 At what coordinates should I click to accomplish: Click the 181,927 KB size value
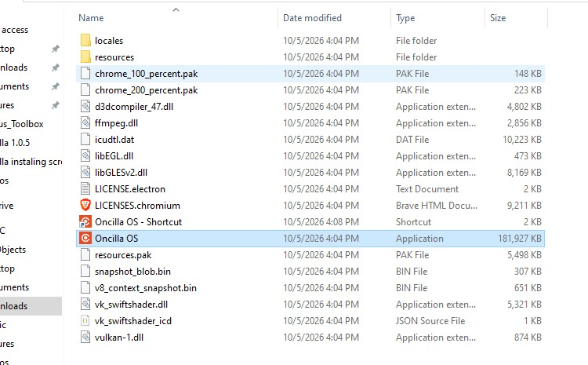click(x=519, y=239)
